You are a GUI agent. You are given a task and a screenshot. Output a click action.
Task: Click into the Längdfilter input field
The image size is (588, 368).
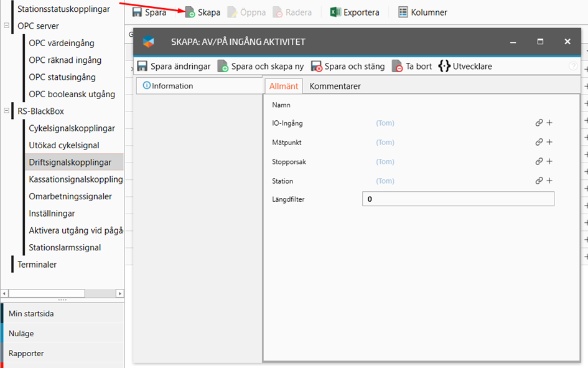click(458, 199)
